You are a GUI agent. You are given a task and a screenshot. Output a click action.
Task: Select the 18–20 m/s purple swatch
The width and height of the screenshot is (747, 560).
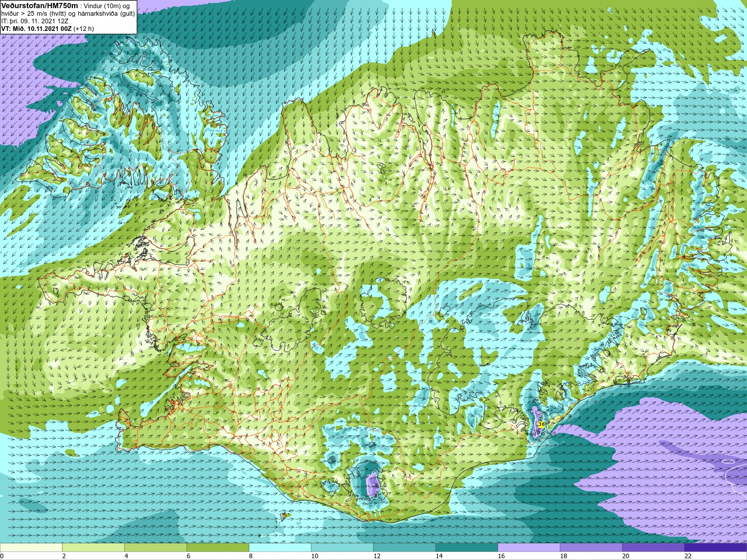click(591, 547)
